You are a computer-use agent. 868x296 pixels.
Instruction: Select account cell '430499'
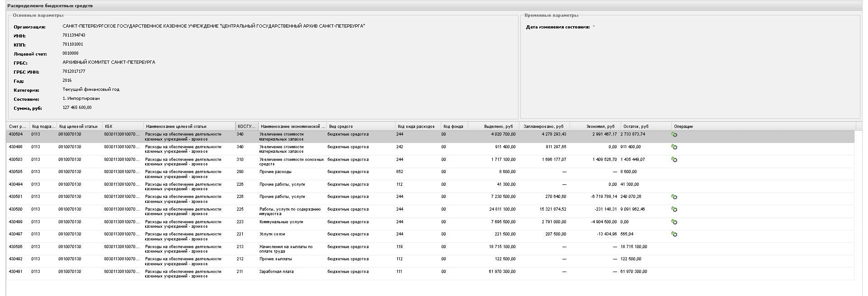16,222
